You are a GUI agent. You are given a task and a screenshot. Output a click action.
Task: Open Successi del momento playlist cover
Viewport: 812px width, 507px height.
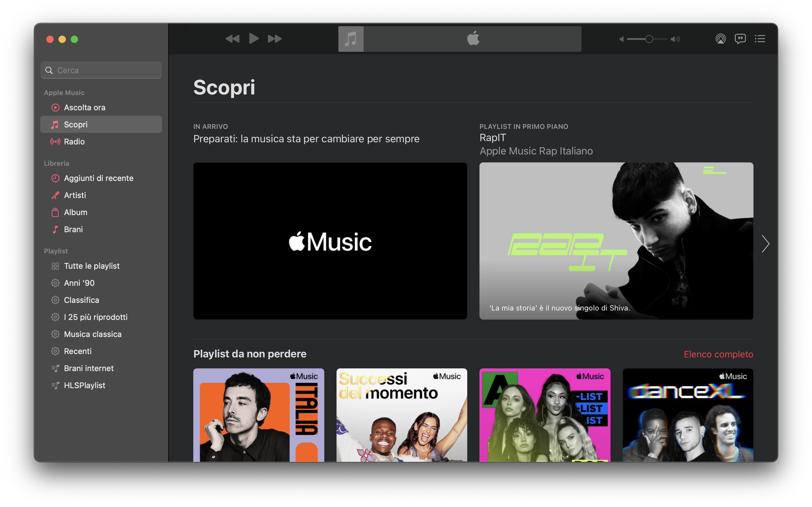pos(402,415)
